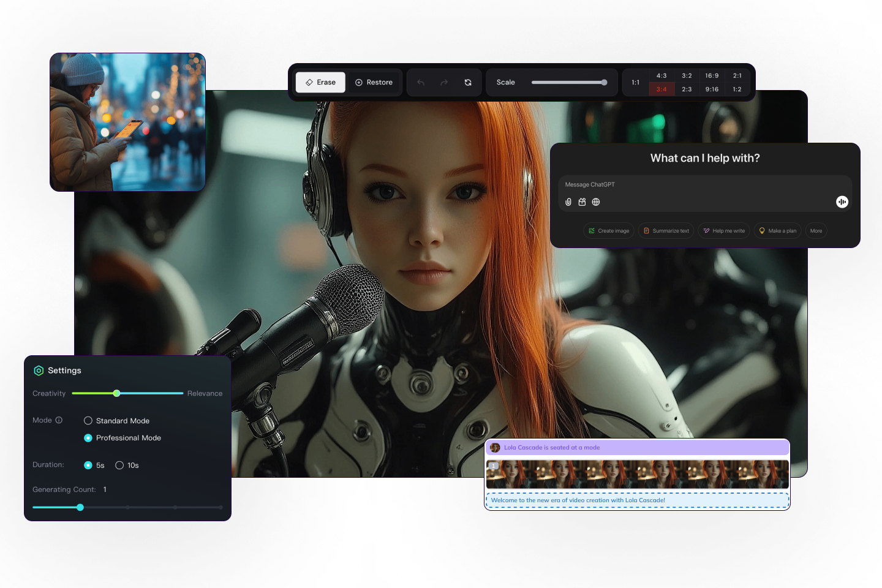Select Standard Mode radio button

[x=88, y=421]
